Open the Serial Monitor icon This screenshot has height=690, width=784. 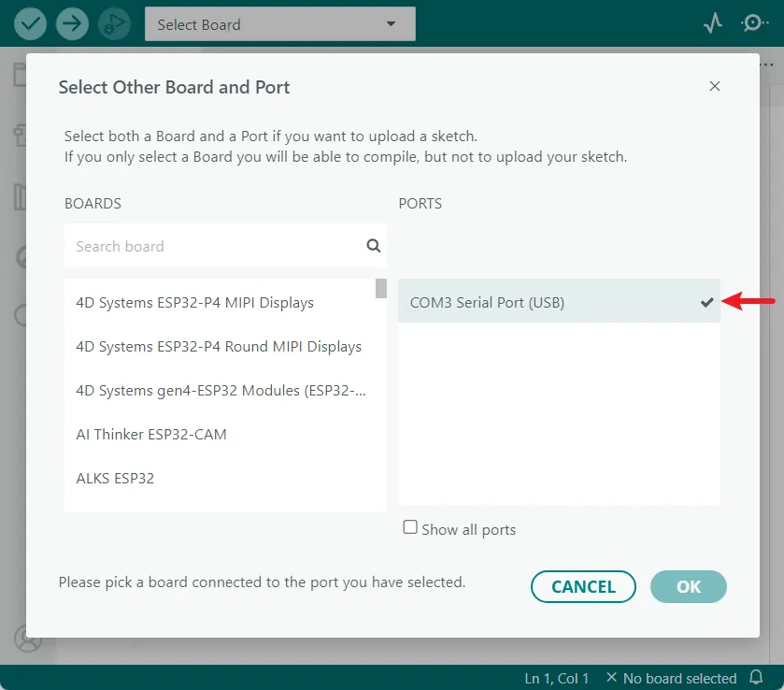(x=754, y=22)
